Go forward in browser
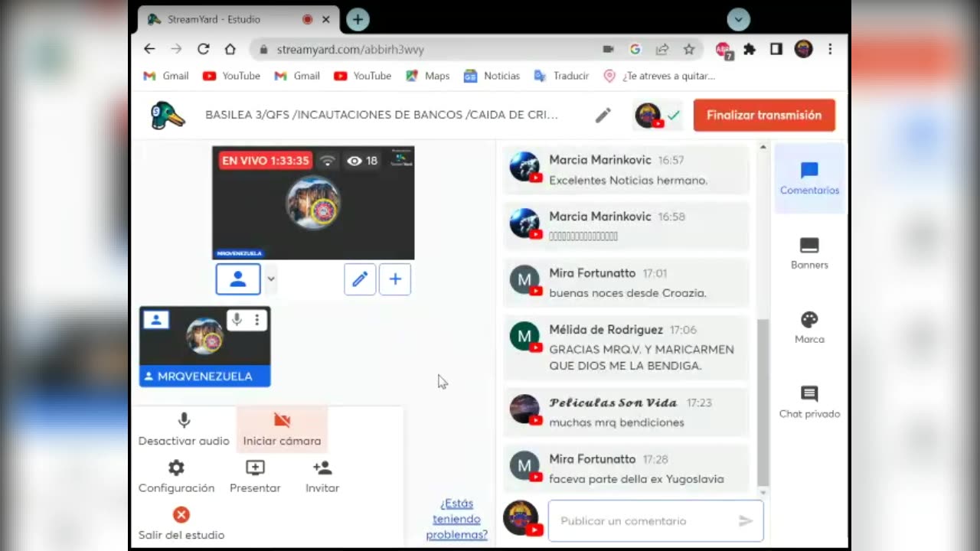The width and height of the screenshot is (980, 551). tap(176, 49)
